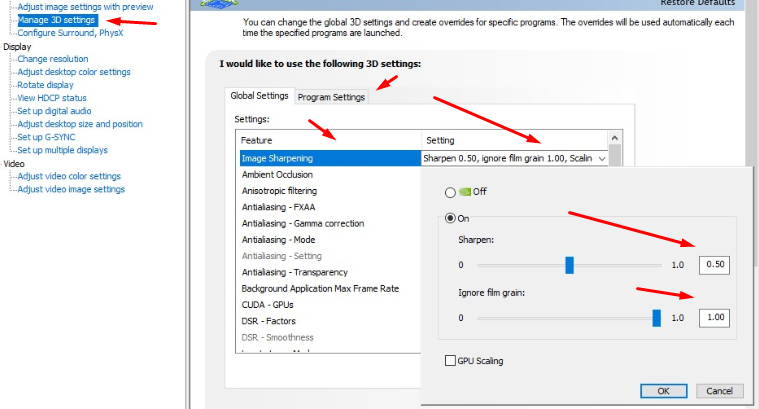Open Change resolution under Display
Viewport: 759px width, 409px height.
coord(53,59)
